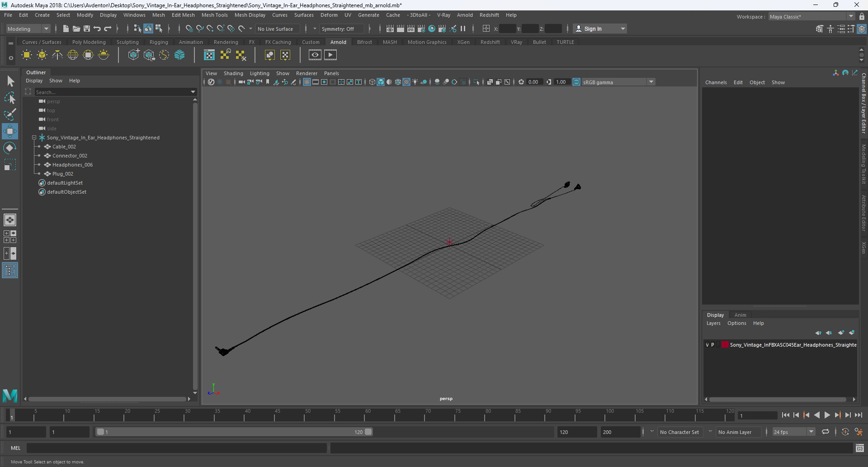Click No Live Surface field
This screenshot has width=868, height=467.
[x=277, y=29]
